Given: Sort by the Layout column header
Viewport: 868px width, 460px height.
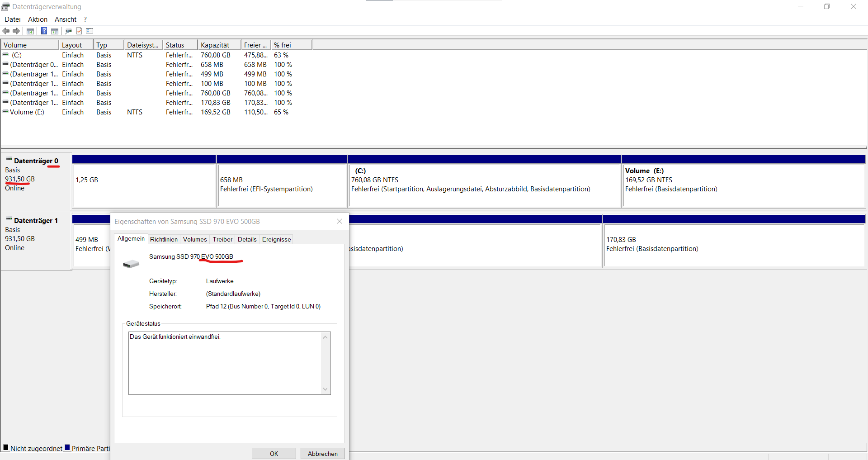Looking at the screenshot, I should 76,45.
